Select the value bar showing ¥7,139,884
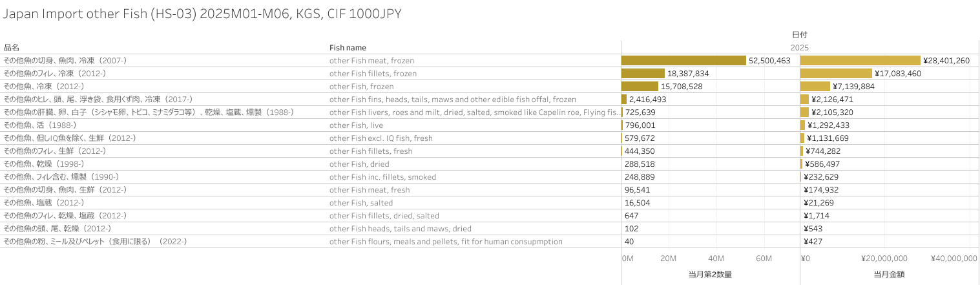The width and height of the screenshot is (980, 285). click(x=815, y=86)
